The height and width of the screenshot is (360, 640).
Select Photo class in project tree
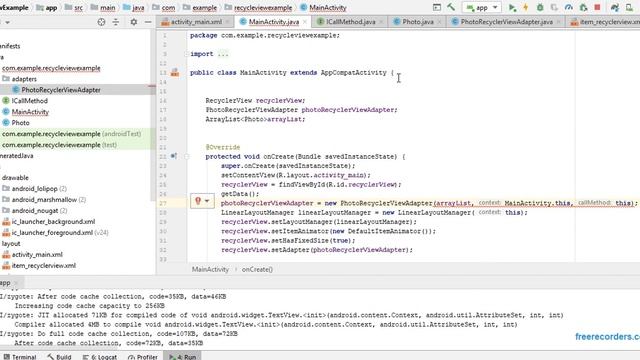pyautogui.click(x=16, y=123)
